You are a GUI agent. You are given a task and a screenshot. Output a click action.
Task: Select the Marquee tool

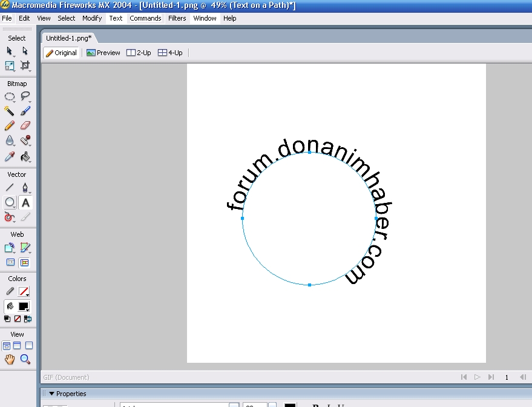[10, 96]
